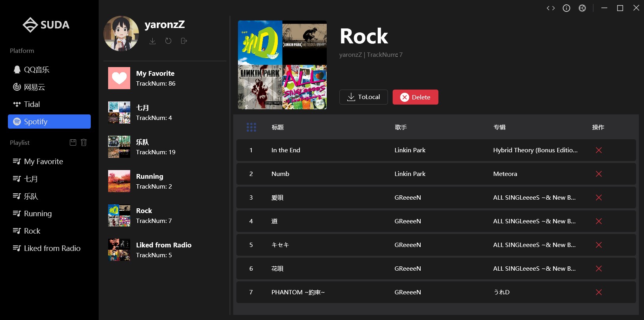Select the 愛唄 track title
The height and width of the screenshot is (320, 644).
[x=277, y=197]
